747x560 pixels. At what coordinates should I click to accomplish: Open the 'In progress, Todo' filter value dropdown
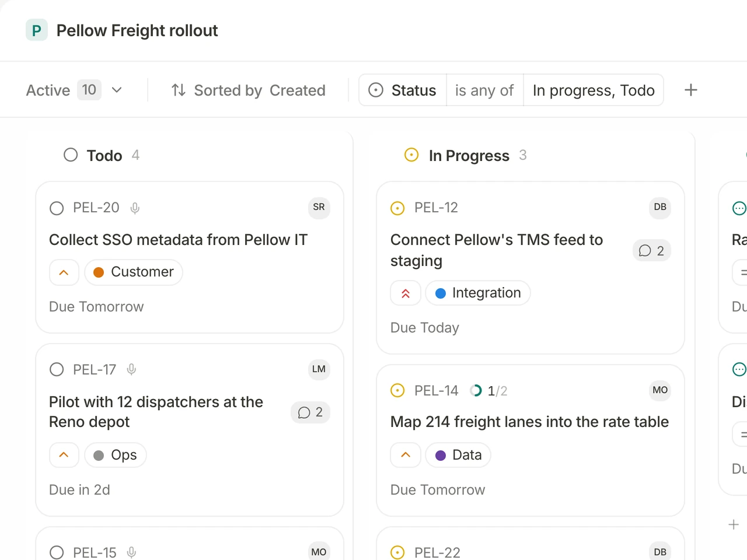coord(594,90)
